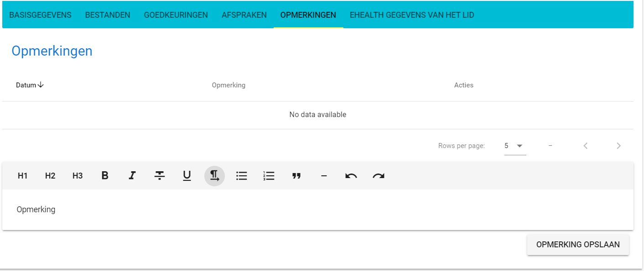Click the undo icon in the editor toolbar
The image size is (644, 271).
pyautogui.click(x=351, y=176)
